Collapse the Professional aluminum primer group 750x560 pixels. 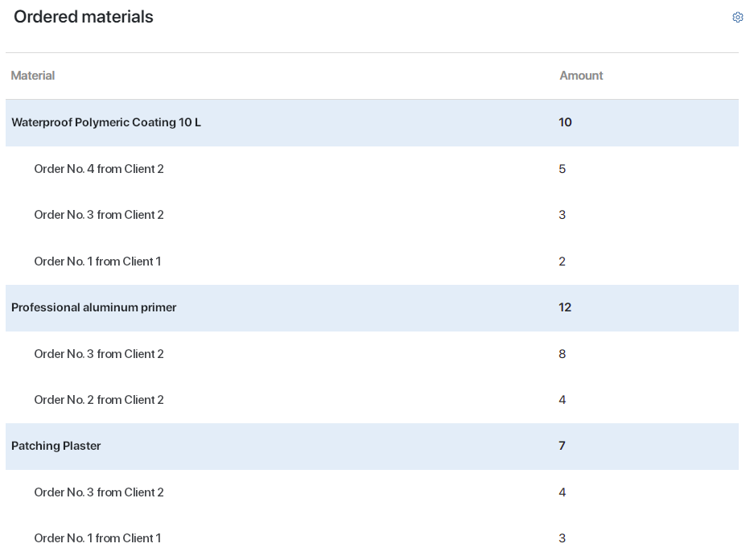[x=93, y=307]
